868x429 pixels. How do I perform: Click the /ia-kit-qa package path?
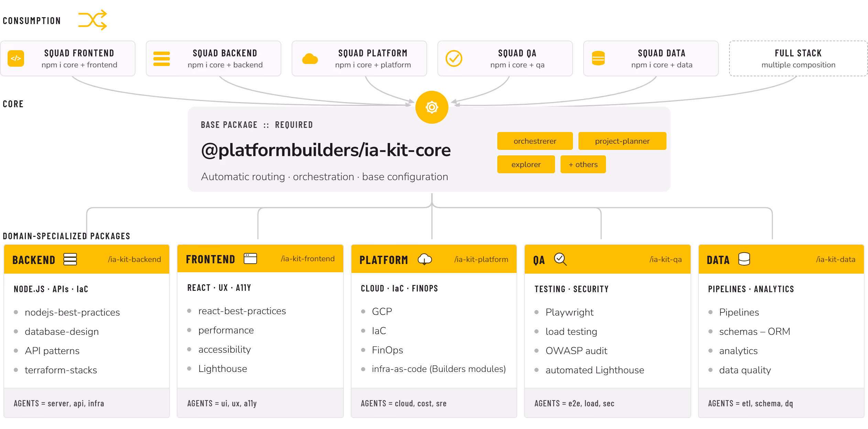point(665,260)
